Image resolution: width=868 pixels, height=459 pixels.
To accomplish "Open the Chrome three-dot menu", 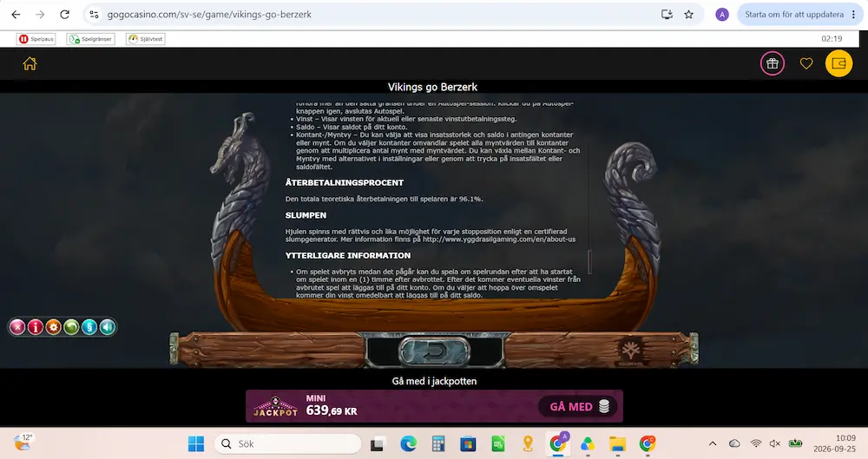I will click(x=853, y=15).
